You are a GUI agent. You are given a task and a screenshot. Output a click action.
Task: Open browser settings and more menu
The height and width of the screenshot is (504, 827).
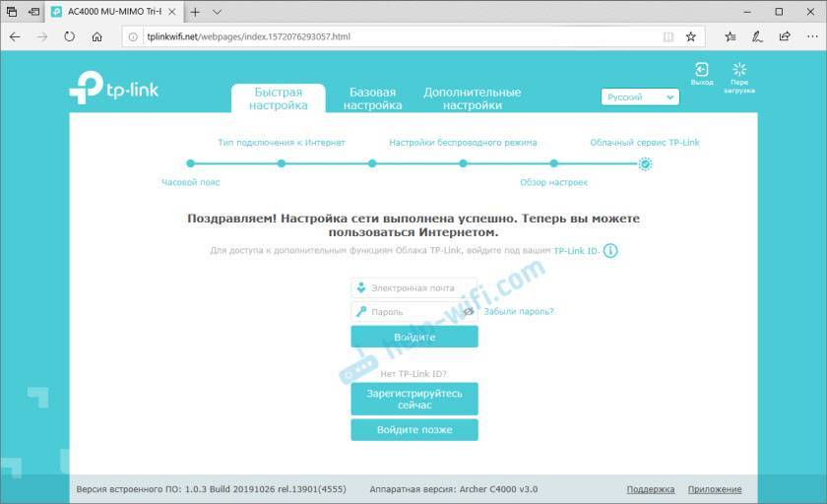click(x=812, y=36)
